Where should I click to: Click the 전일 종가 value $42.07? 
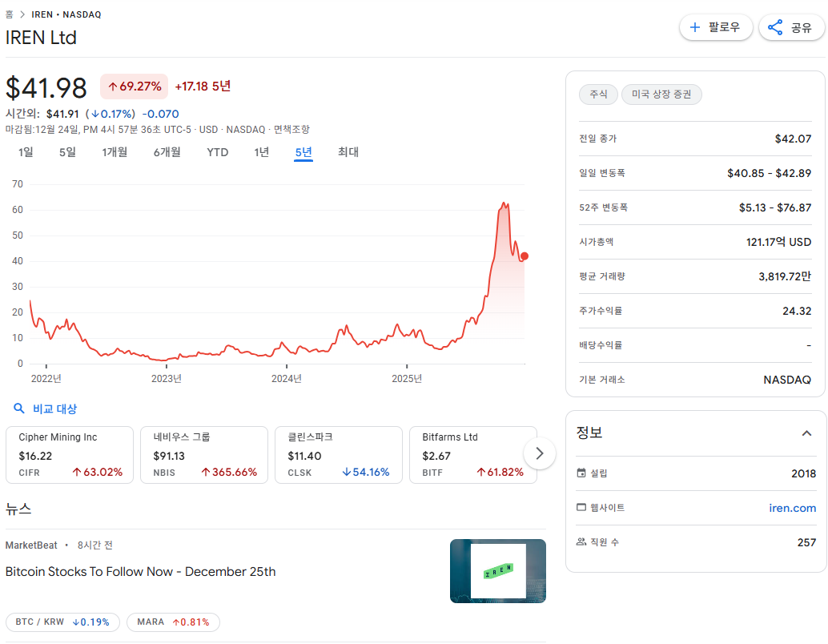(793, 139)
